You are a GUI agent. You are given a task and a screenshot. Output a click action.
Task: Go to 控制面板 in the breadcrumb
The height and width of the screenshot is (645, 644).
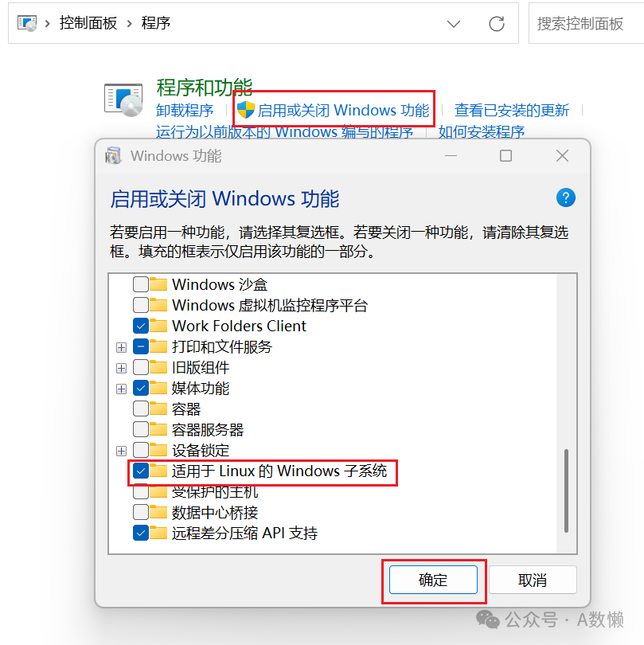pyautogui.click(x=88, y=23)
